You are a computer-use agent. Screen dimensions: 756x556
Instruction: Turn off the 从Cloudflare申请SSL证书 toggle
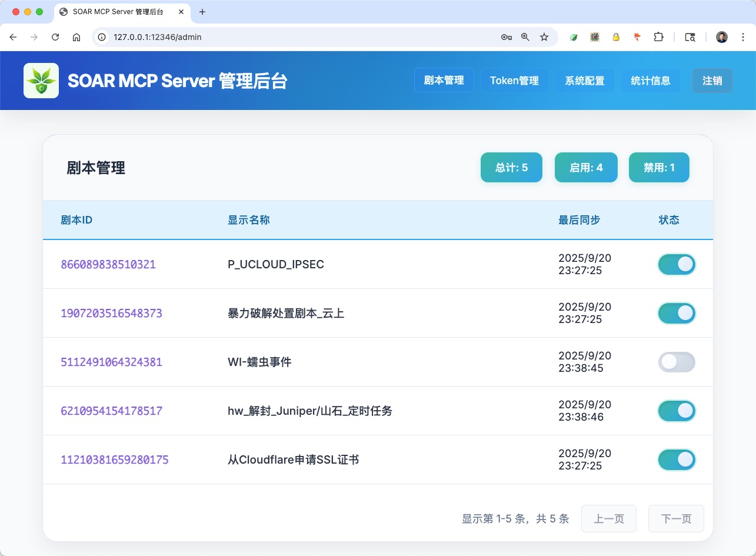(676, 460)
